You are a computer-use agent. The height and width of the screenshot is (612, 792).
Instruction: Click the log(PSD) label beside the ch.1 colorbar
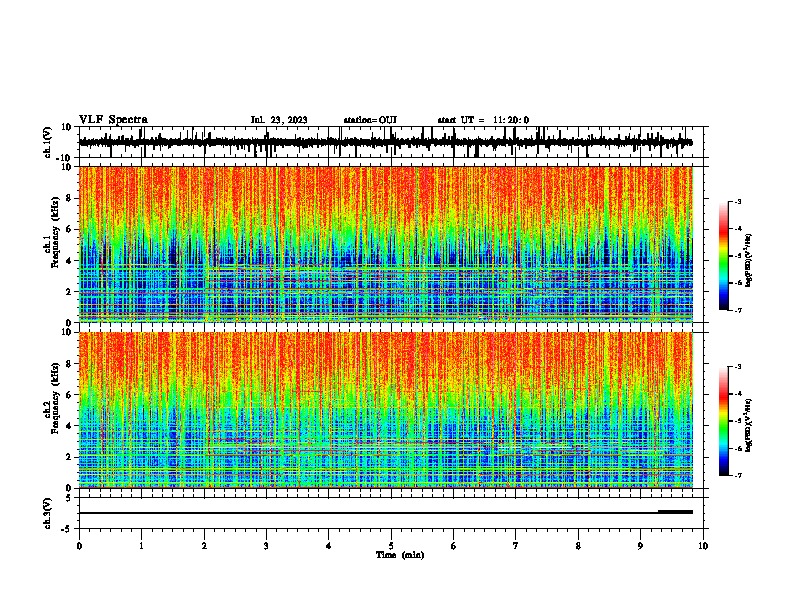click(x=748, y=261)
